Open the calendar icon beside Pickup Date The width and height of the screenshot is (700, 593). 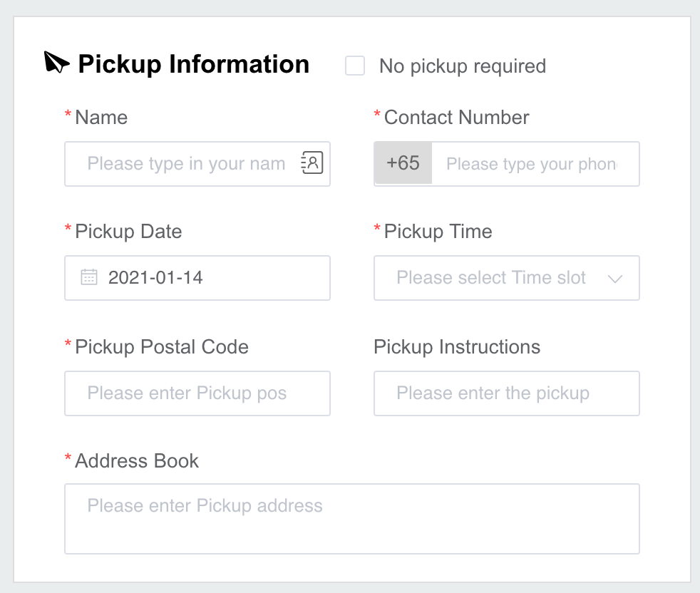(89, 278)
